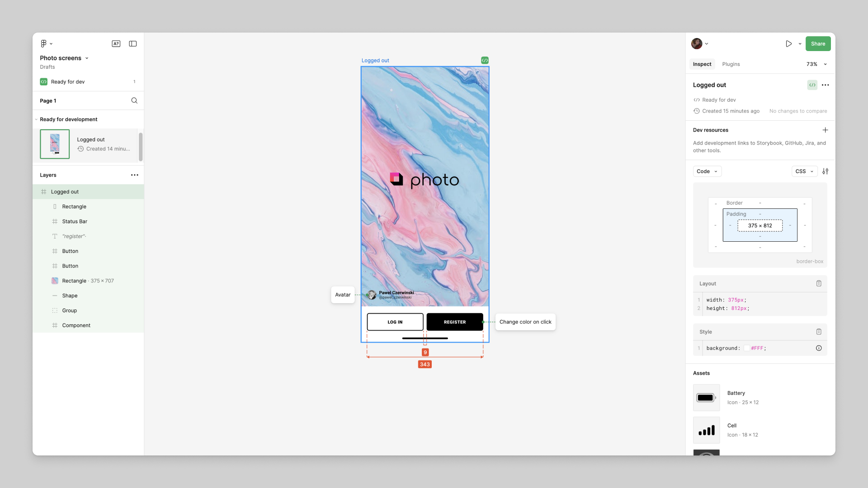
Task: Click the code view icon next to Logged out
Action: tap(812, 84)
